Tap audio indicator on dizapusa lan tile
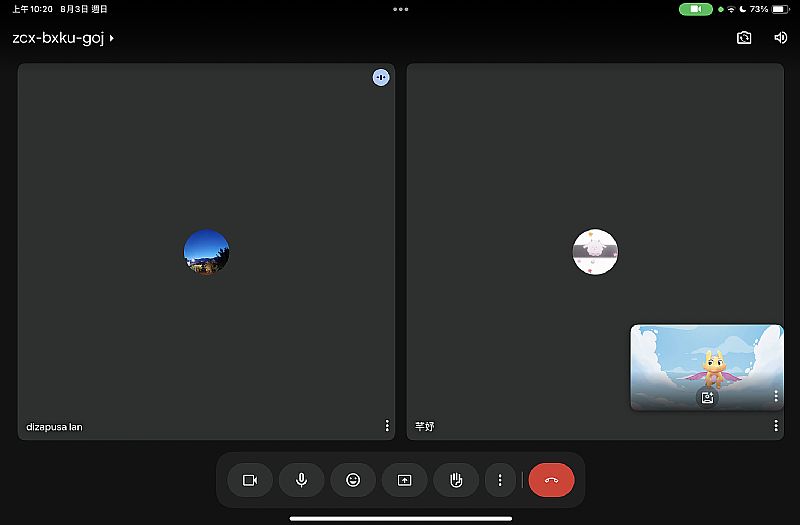The width and height of the screenshot is (800, 525). (381, 77)
